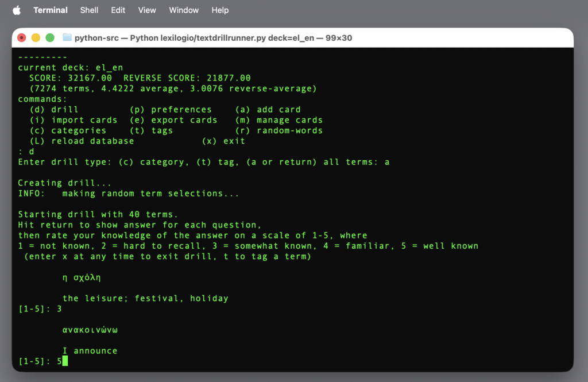Viewport: 588px width, 382px height.
Task: Open the Help menu
Action: click(x=220, y=10)
